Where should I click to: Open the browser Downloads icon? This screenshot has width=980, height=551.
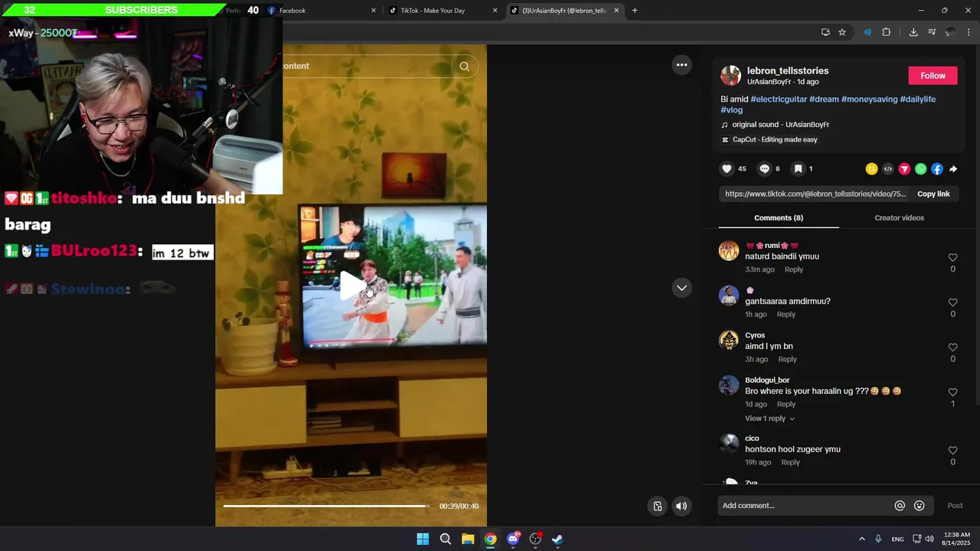coord(913,32)
